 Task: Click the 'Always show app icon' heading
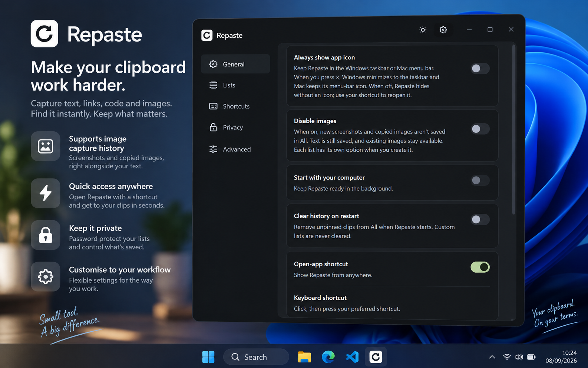pos(324,57)
